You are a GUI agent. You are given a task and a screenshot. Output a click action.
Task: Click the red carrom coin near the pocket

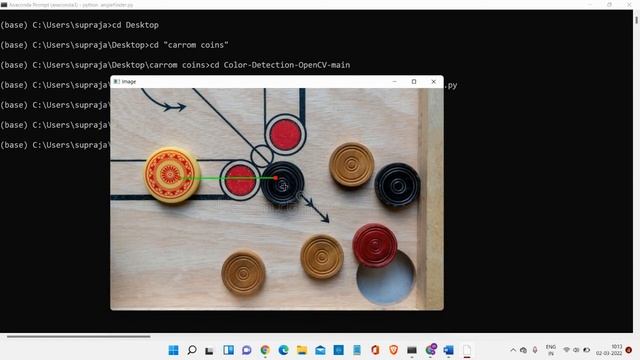375,245
